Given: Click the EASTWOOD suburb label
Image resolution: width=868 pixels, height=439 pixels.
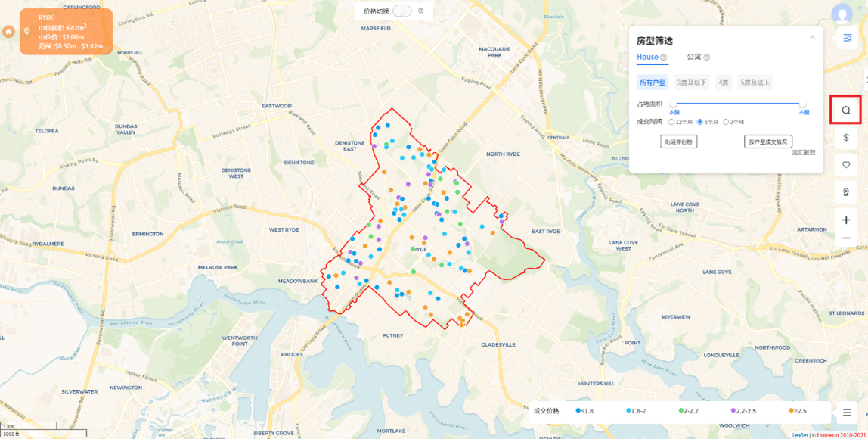Looking at the screenshot, I should point(276,106).
